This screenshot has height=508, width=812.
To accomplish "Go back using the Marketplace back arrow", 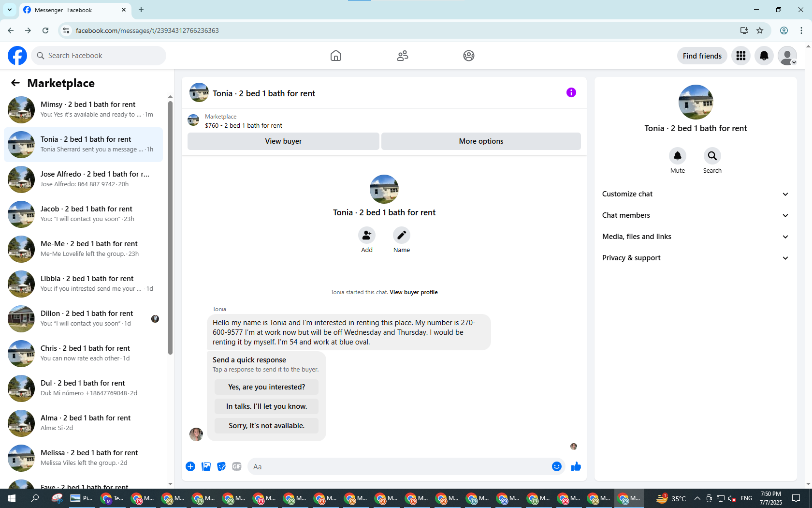I will [15, 83].
